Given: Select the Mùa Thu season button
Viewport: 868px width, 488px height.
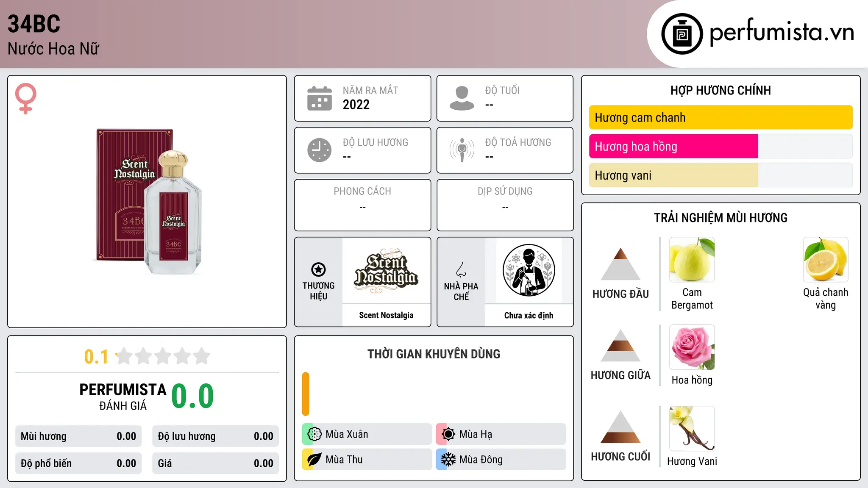Looking at the screenshot, I should pyautogui.click(x=367, y=460).
